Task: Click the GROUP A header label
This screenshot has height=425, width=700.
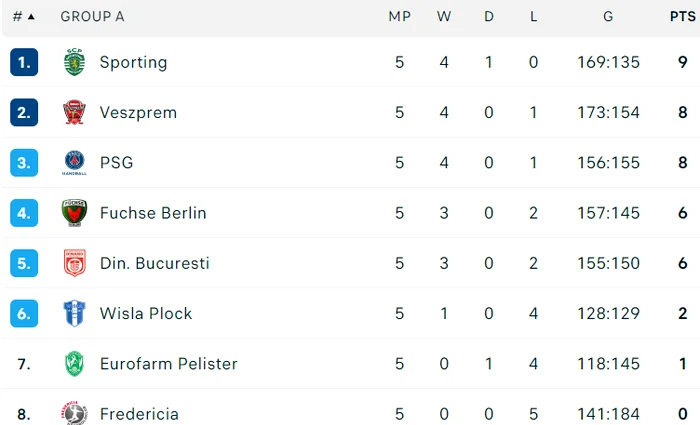Action: pyautogui.click(x=92, y=17)
